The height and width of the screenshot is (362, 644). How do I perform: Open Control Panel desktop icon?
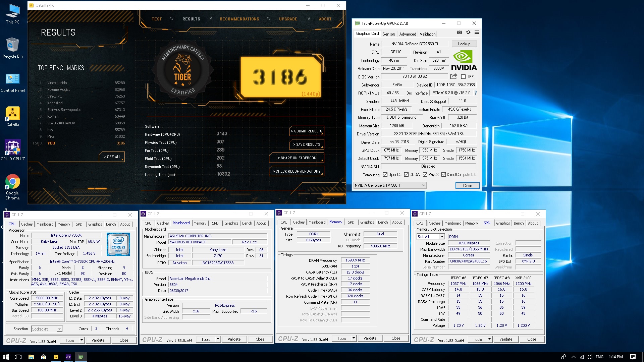point(12,82)
